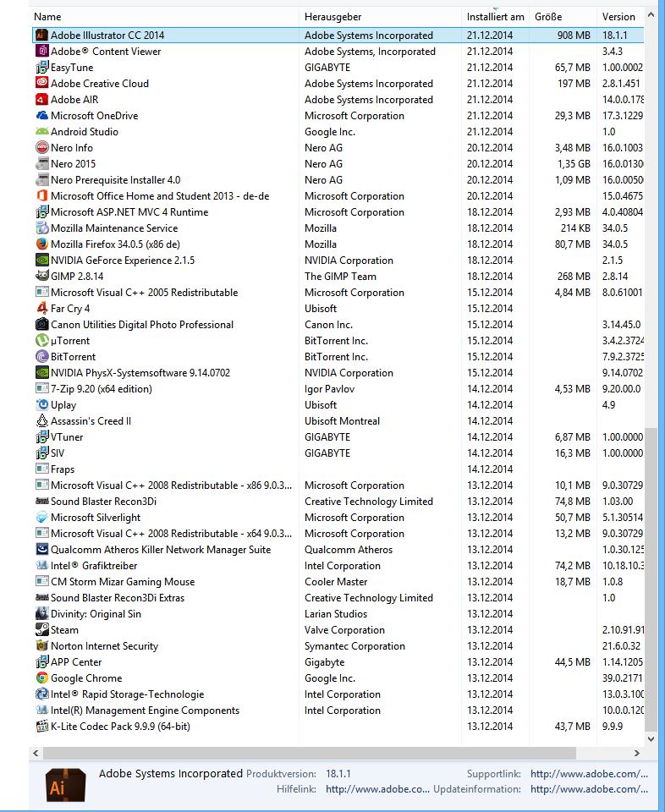Click the Mozilla Maintenance Service icon

point(42,228)
